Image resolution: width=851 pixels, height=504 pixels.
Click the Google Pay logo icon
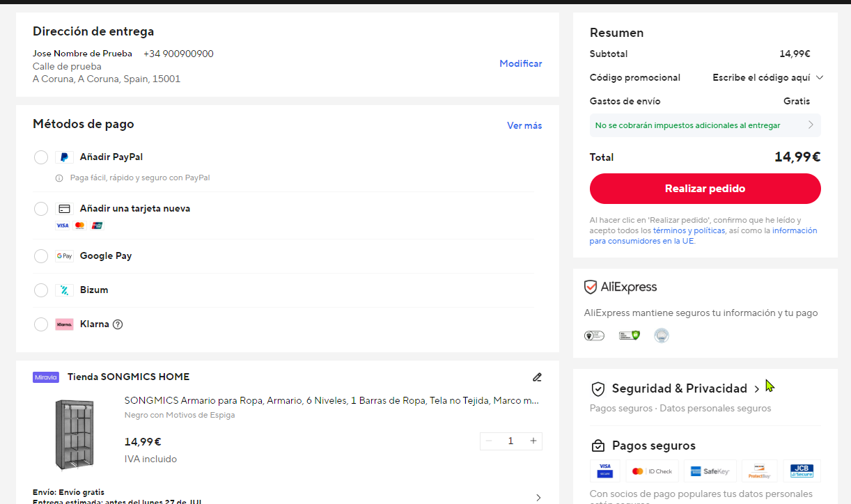click(x=64, y=256)
